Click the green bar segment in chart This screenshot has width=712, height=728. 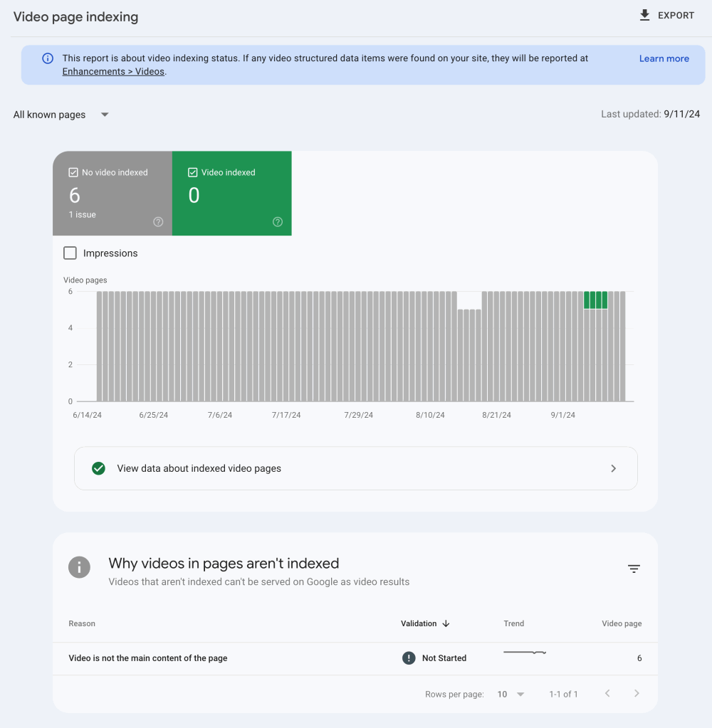[x=595, y=300]
